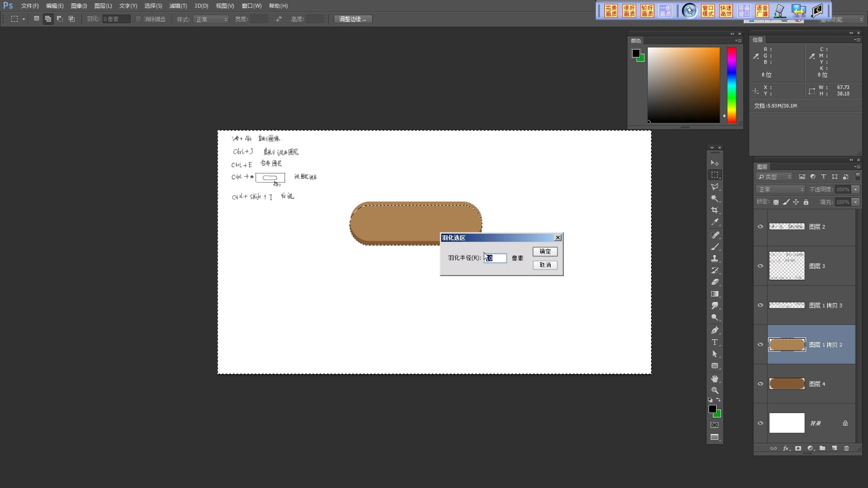Click the hue slider in Color panel
This screenshot has width=868, height=488.
[732, 85]
